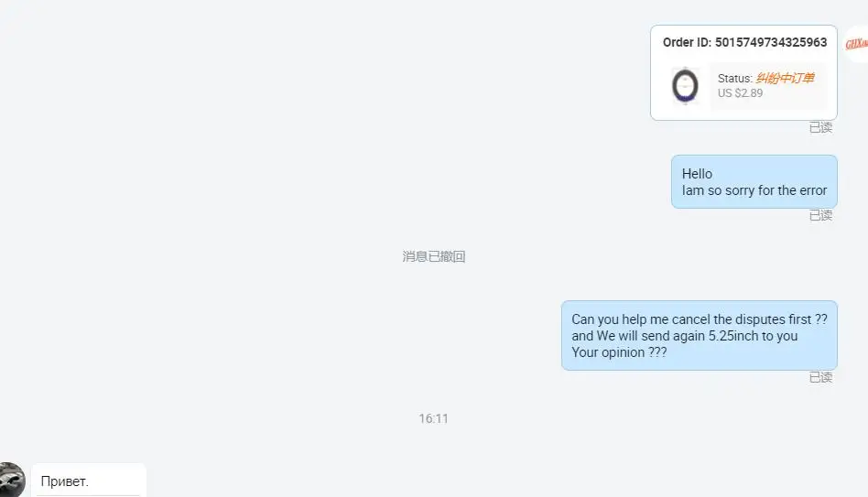Select the 16:11 timestamp
Screen dimensions: 868x497
click(x=433, y=418)
